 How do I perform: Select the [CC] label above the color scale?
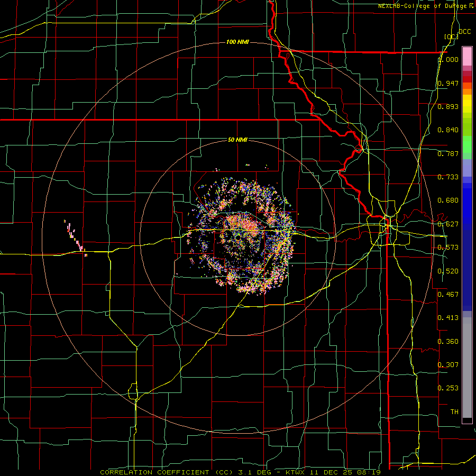click(451, 36)
